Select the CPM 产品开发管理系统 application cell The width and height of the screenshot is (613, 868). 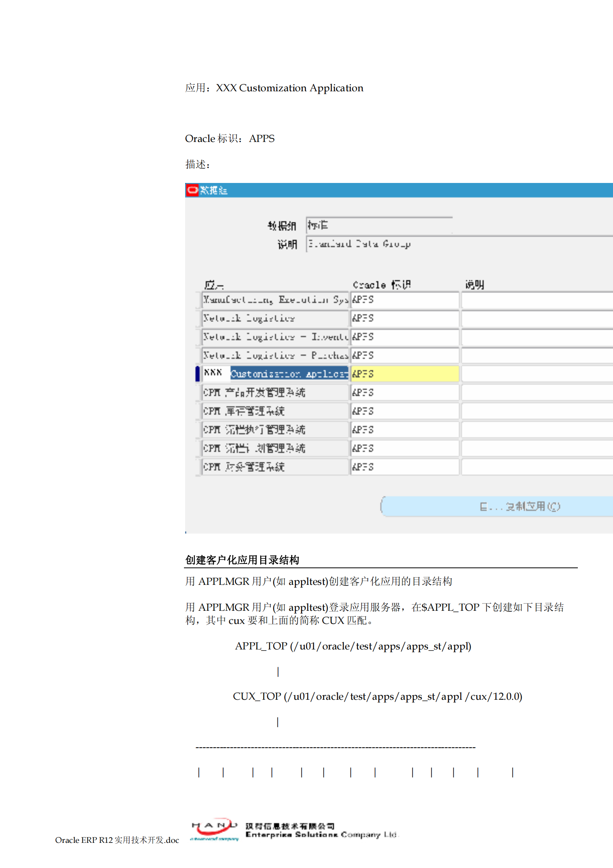pos(275,393)
